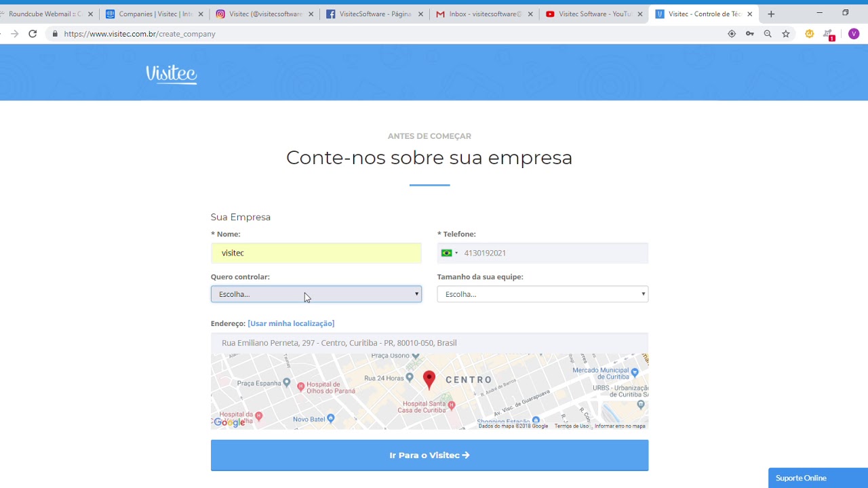Click Novo Batel map marker

click(x=330, y=420)
